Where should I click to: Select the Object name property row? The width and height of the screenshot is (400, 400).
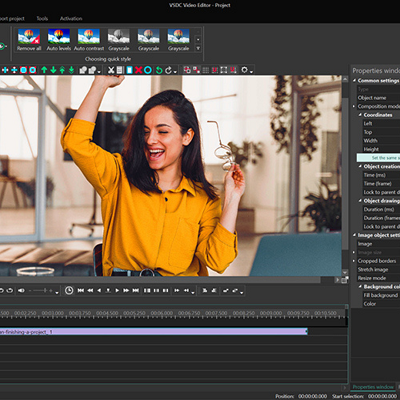click(378, 98)
